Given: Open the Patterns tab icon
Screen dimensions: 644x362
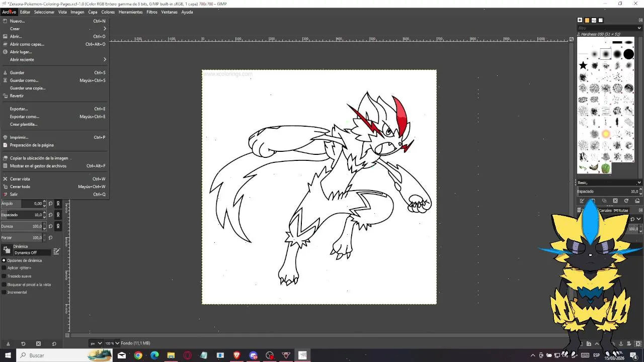Looking at the screenshot, I should click(587, 20).
